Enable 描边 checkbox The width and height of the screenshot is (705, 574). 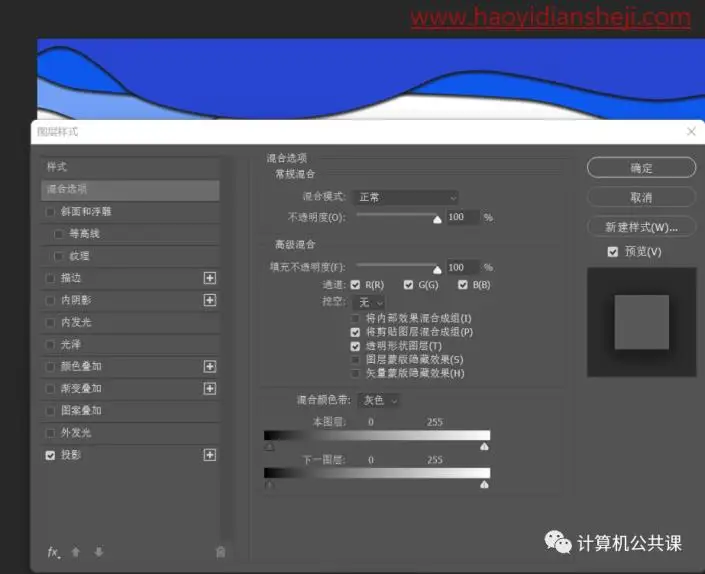pyautogui.click(x=50, y=278)
